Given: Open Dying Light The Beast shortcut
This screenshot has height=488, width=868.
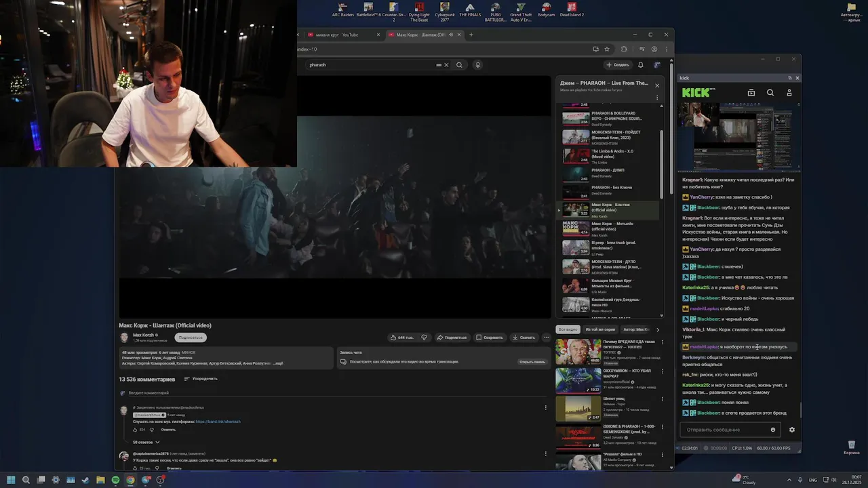Looking at the screenshot, I should [x=419, y=12].
